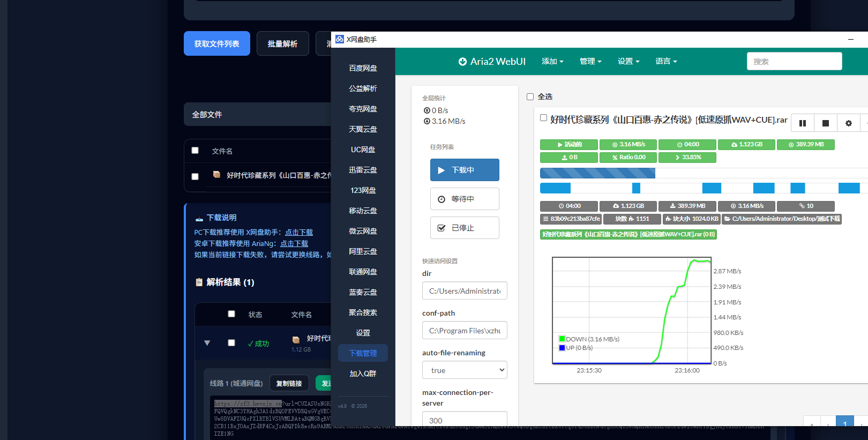
Task: Open task settings with the gear icon
Action: coord(849,123)
